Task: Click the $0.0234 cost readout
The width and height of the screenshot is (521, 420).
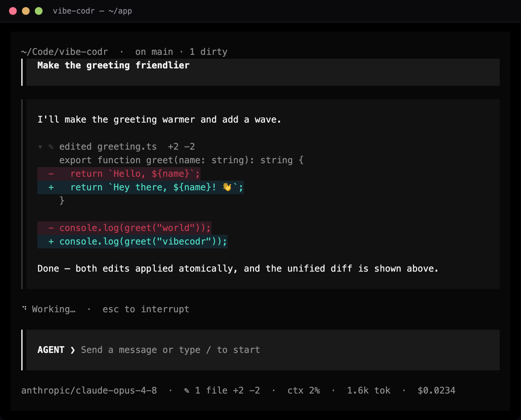Action: (437, 391)
